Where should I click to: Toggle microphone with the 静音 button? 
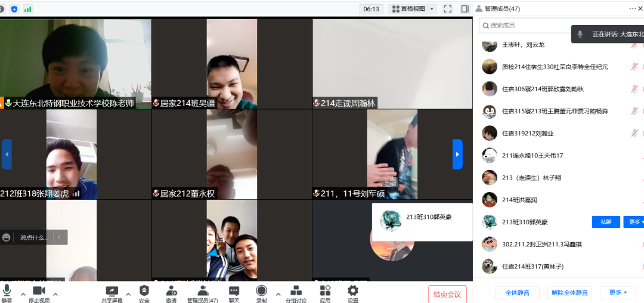click(x=7, y=292)
